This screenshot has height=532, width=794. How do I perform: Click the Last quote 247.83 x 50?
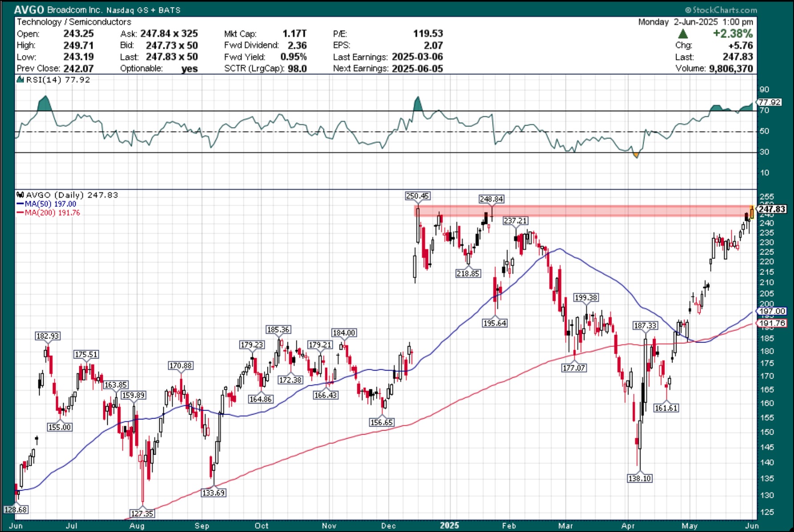pos(172,56)
